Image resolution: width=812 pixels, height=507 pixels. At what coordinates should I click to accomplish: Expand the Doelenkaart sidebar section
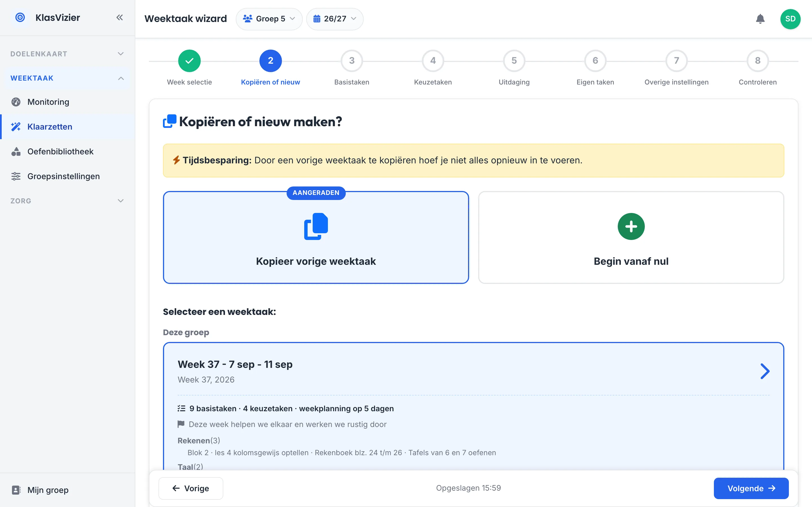(67, 54)
